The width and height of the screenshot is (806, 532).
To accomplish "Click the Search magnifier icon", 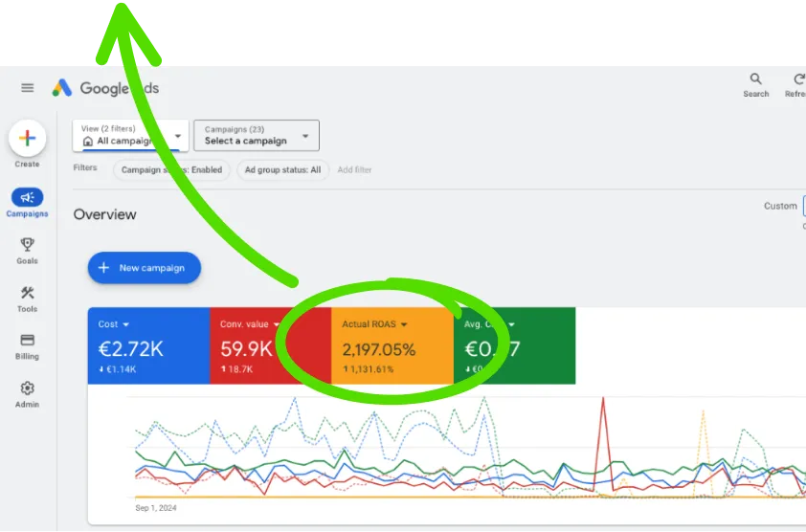I will pos(755,80).
